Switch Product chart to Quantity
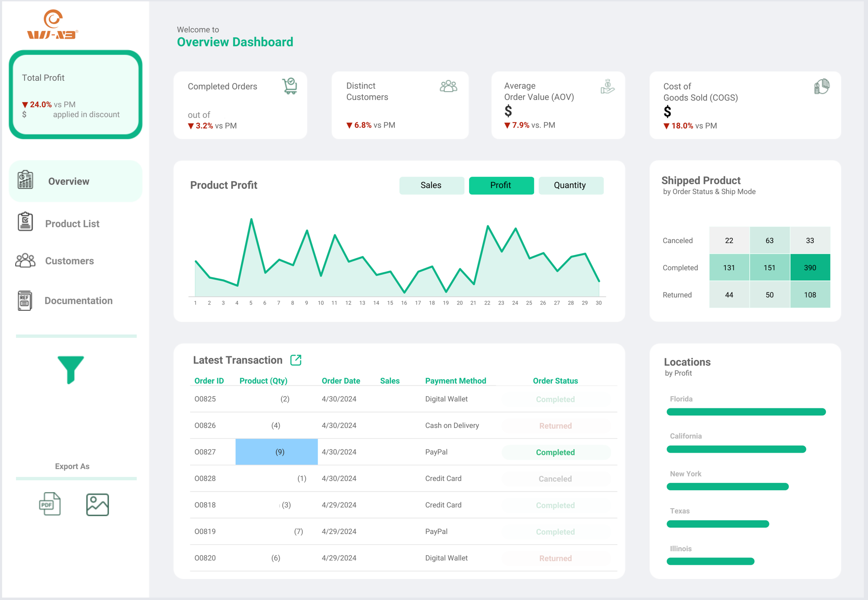 point(570,185)
